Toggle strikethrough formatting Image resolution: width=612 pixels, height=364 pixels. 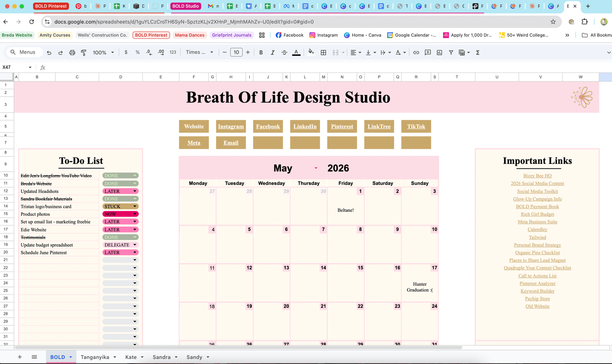pos(284,53)
